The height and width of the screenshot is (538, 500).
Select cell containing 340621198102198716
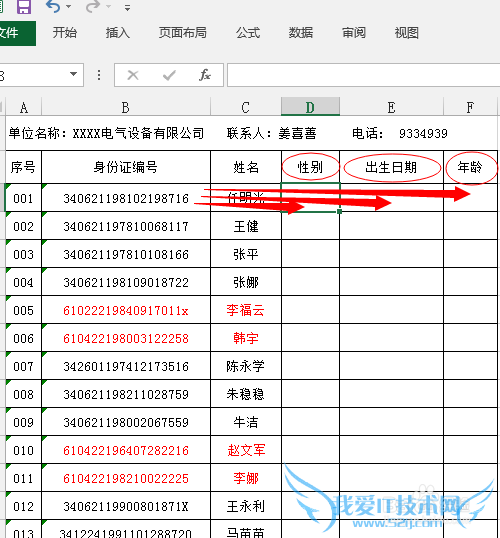point(126,198)
